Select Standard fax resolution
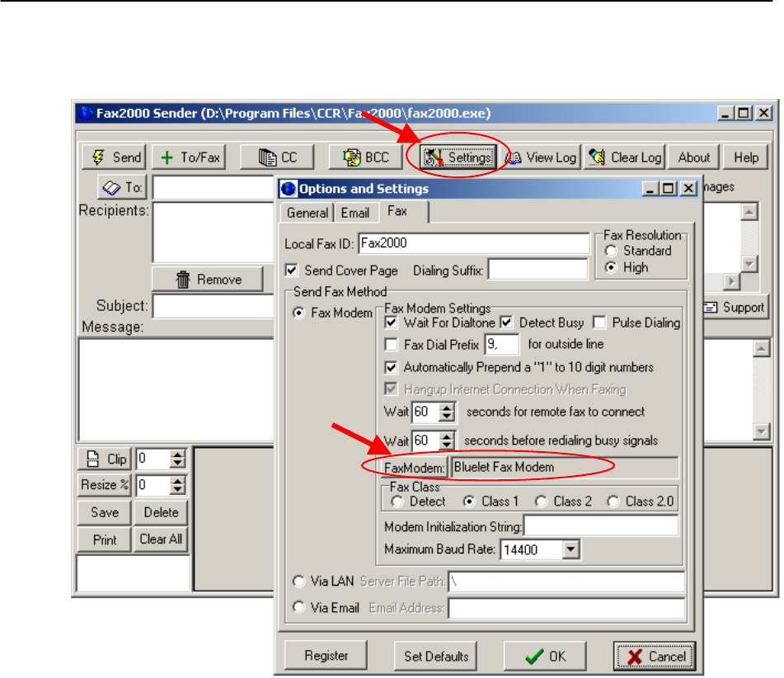784x678 pixels. tap(611, 251)
